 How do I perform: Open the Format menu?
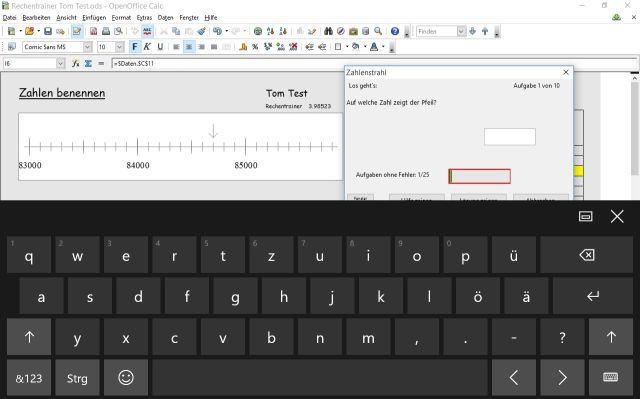[x=121, y=18]
